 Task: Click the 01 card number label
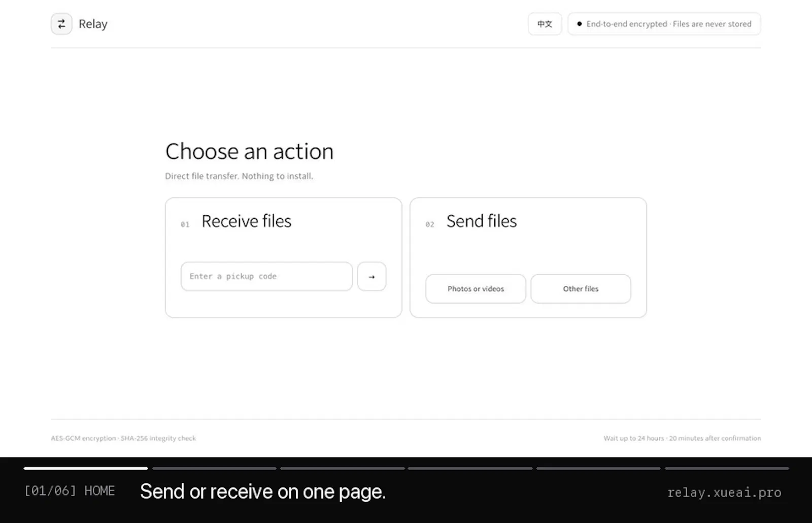tap(185, 224)
